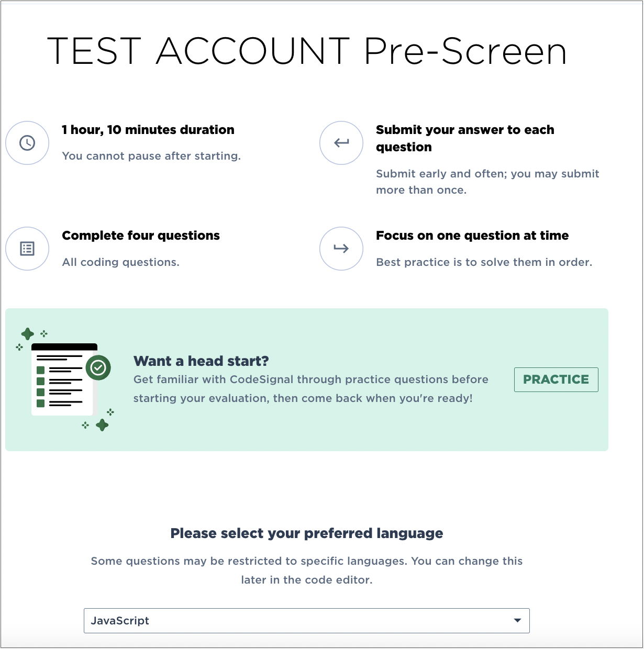Image resolution: width=644 pixels, height=649 pixels.
Task: Select the 'Submit your answer to each question' heading
Action: click(x=465, y=138)
